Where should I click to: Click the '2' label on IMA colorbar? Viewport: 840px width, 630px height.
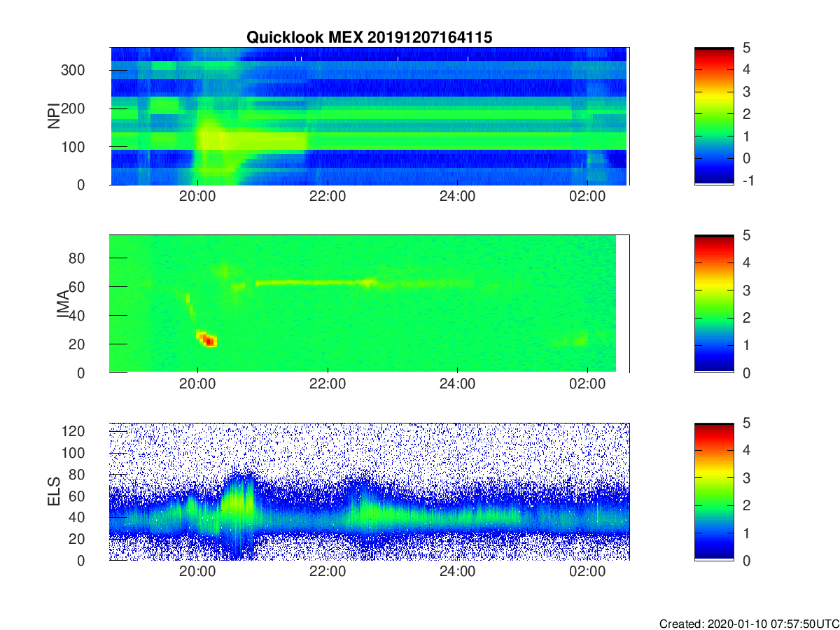click(x=746, y=318)
